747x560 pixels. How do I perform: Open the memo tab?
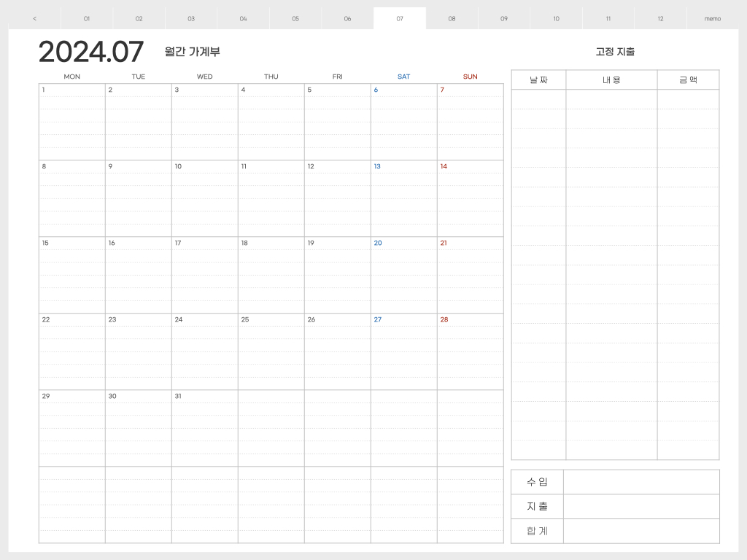point(713,18)
